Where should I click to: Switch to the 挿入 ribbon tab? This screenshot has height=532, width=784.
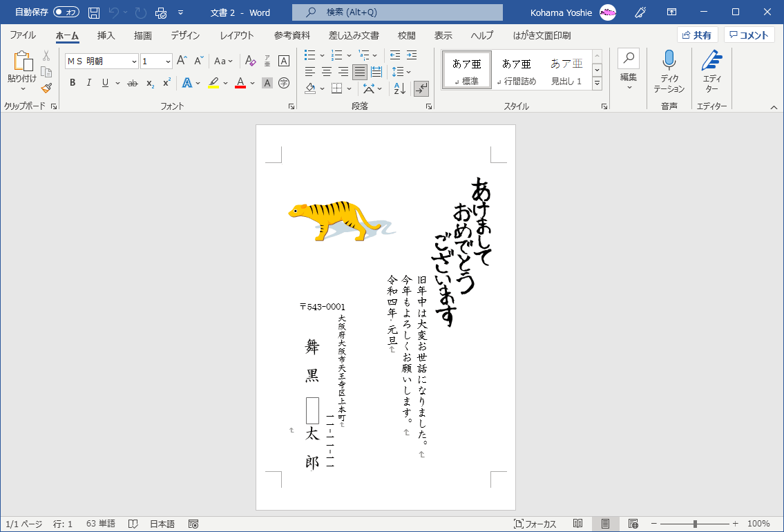106,35
